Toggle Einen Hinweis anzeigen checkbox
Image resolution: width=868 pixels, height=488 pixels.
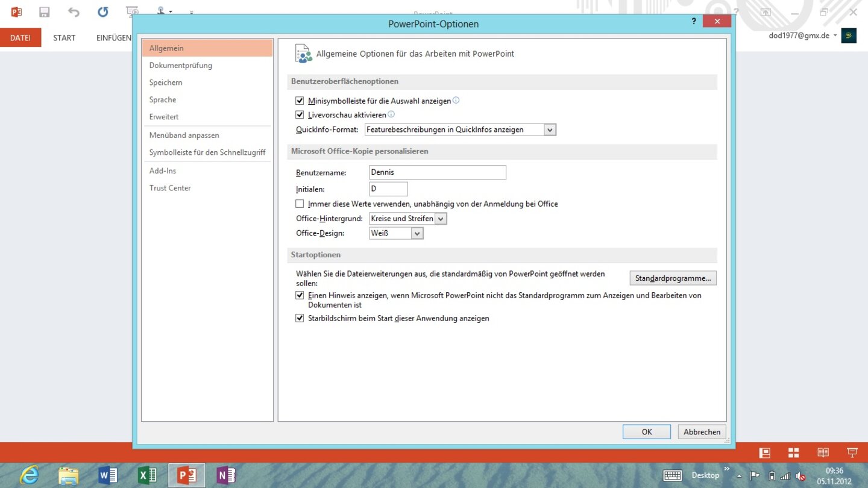(x=300, y=295)
